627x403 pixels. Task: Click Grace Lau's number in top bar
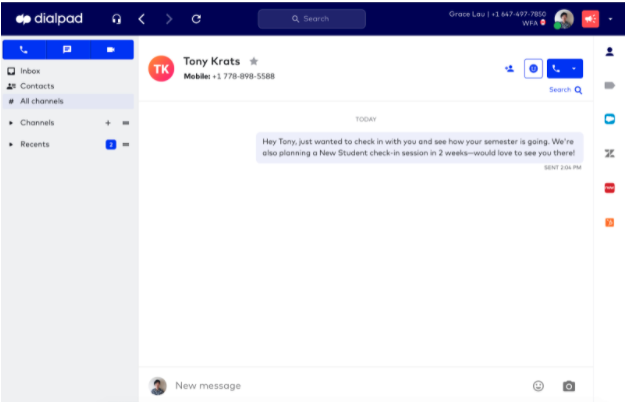click(x=518, y=14)
